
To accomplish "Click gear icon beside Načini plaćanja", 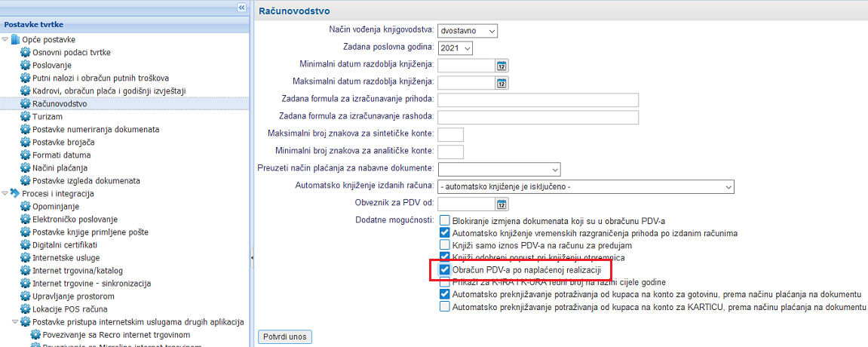I will [26, 167].
